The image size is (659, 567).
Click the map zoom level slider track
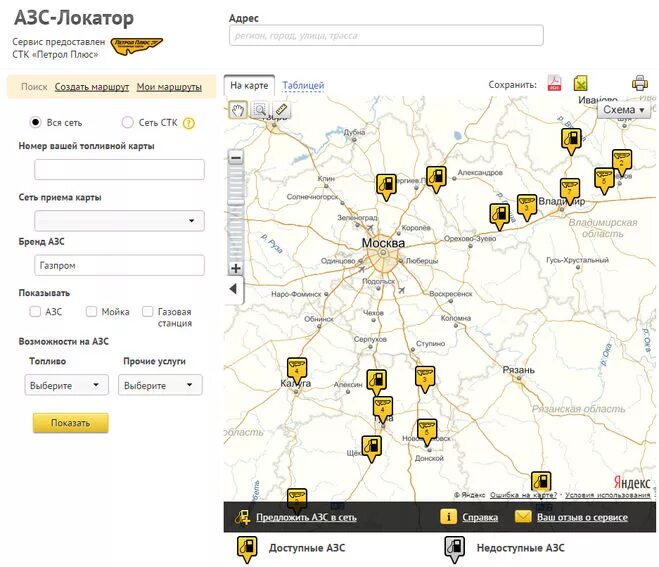pyautogui.click(x=236, y=213)
